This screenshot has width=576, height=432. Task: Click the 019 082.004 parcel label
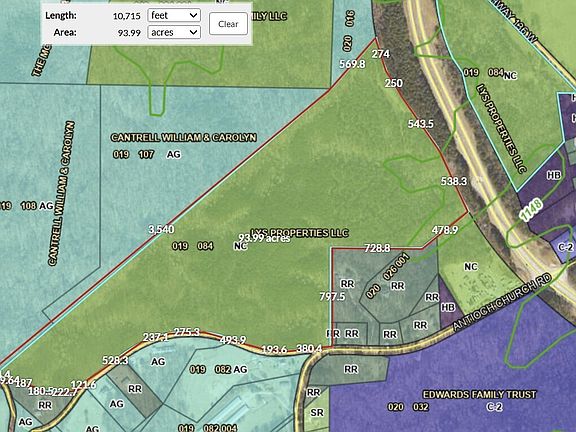208,428
